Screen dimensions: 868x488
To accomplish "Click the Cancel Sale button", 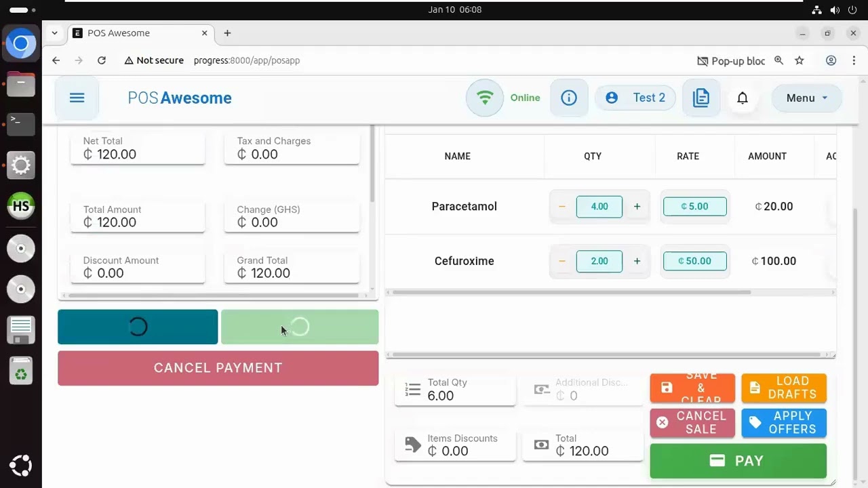I will click(x=692, y=423).
